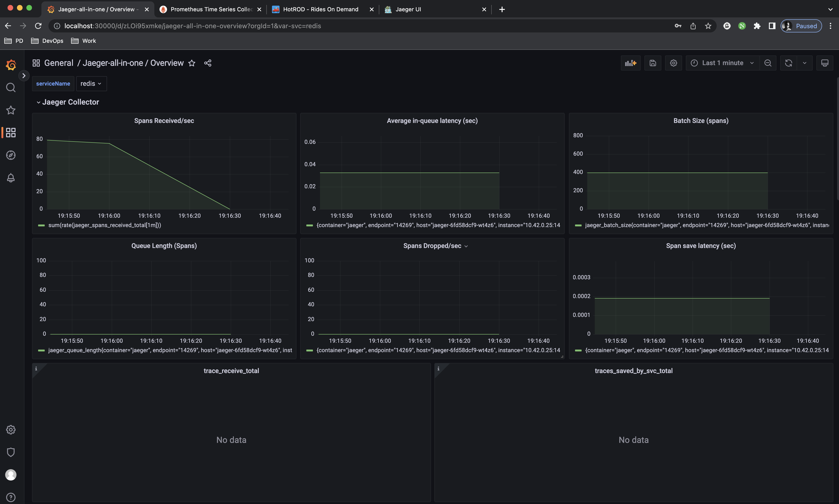Toggle the Spans Received legend series
Viewport: 839px width, 504px height.
click(104, 225)
